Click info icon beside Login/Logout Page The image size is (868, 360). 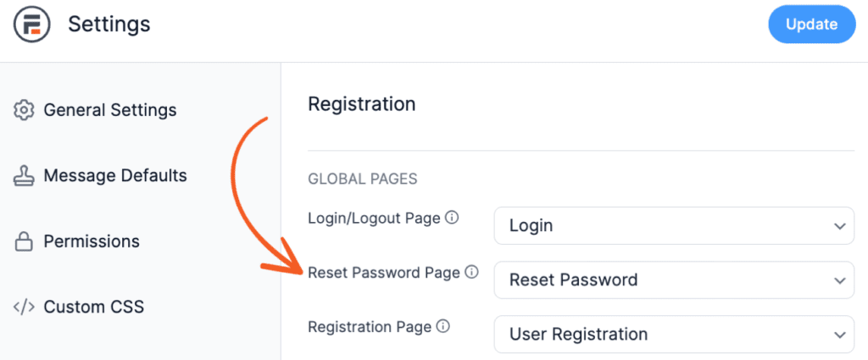(453, 218)
